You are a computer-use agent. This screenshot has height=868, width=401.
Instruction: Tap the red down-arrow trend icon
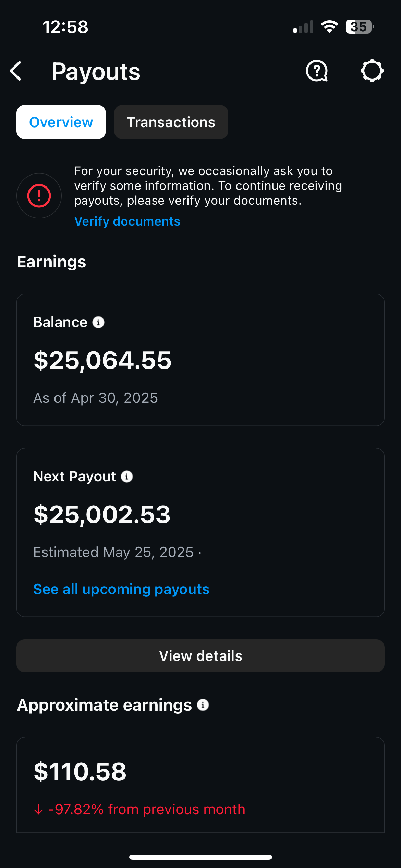pos(39,809)
